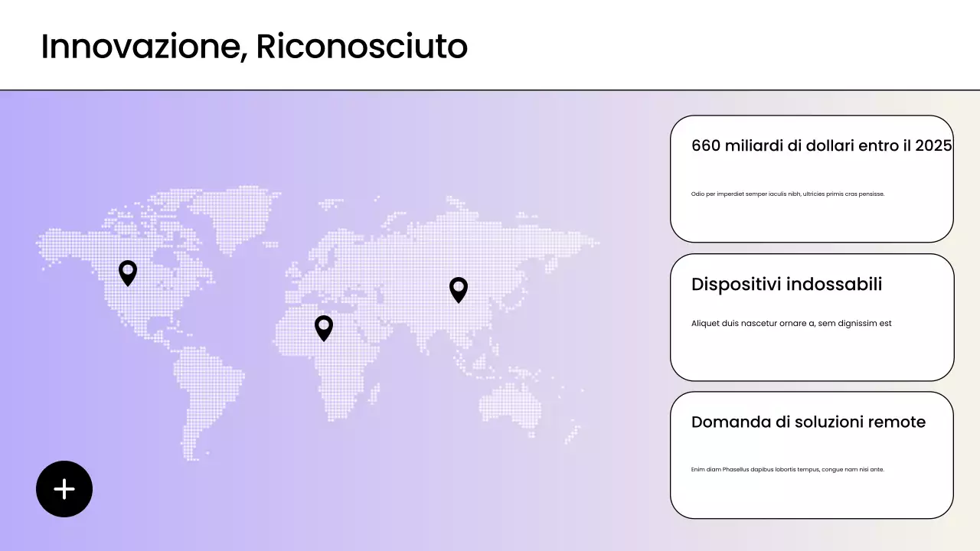980x551 pixels.
Task: Expand details on the 'Dispositivi indossabili' panel
Action: (x=812, y=317)
